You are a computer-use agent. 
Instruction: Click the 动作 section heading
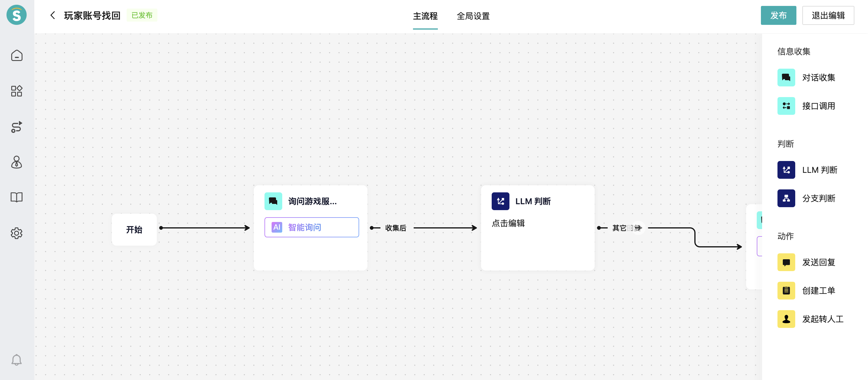(x=785, y=236)
